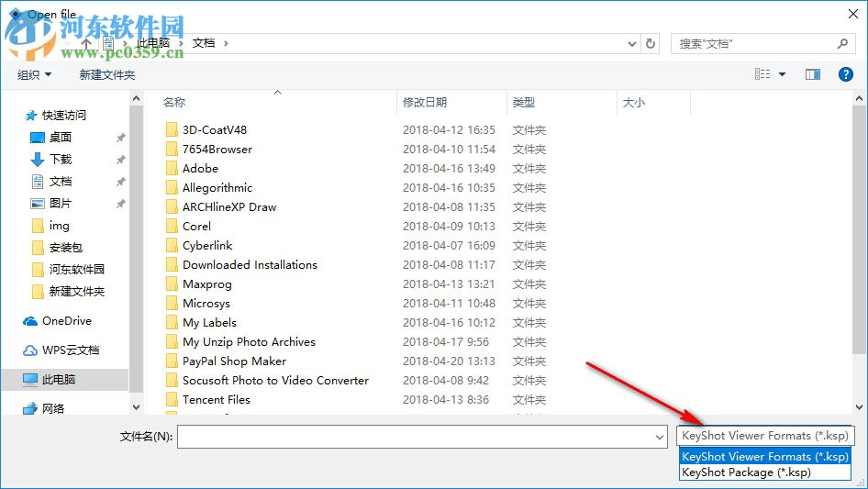Expand the filename history dropdown arrow
The image size is (868, 489).
660,437
